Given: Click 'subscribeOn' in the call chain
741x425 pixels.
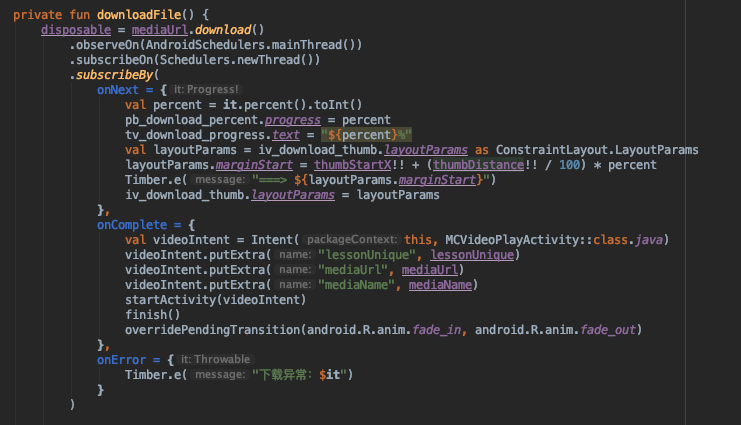Looking at the screenshot, I should pos(114,60).
